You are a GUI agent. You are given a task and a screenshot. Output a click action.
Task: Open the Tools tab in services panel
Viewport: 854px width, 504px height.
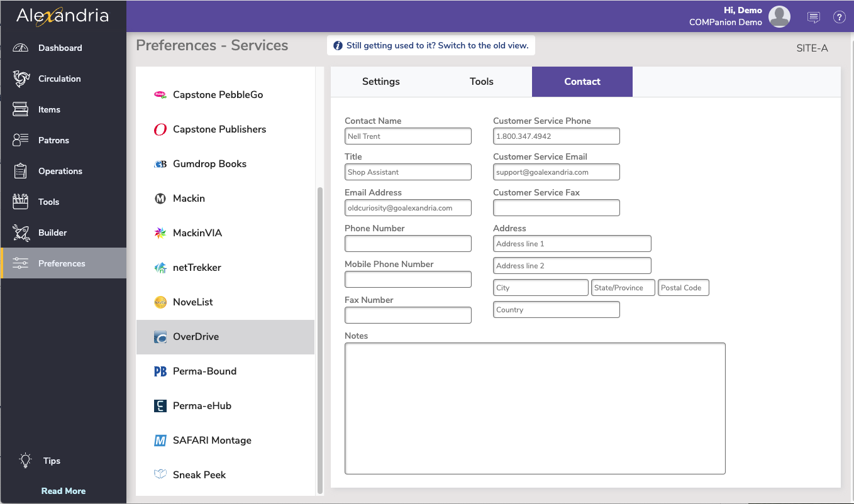point(481,82)
